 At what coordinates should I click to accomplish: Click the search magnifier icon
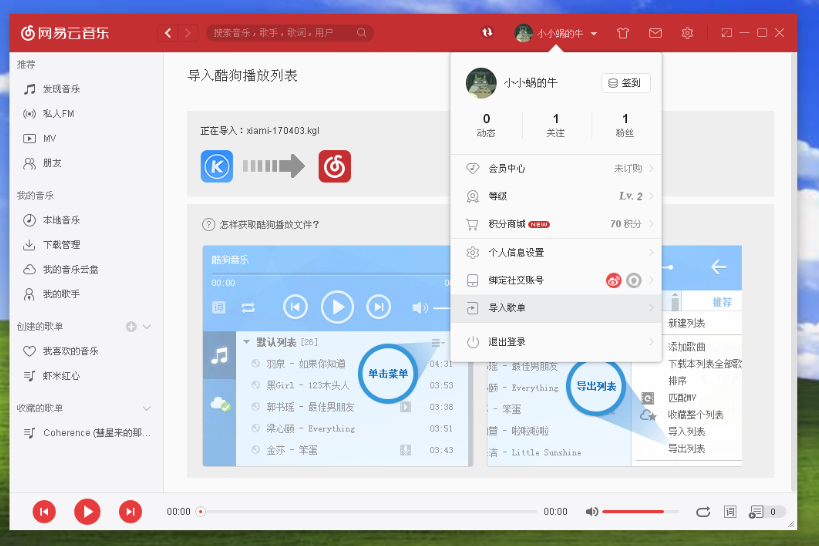tap(361, 32)
